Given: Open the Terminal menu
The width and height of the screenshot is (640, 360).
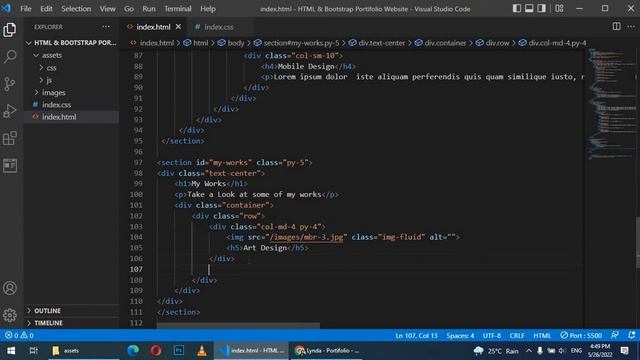Looking at the screenshot, I should [x=178, y=9].
